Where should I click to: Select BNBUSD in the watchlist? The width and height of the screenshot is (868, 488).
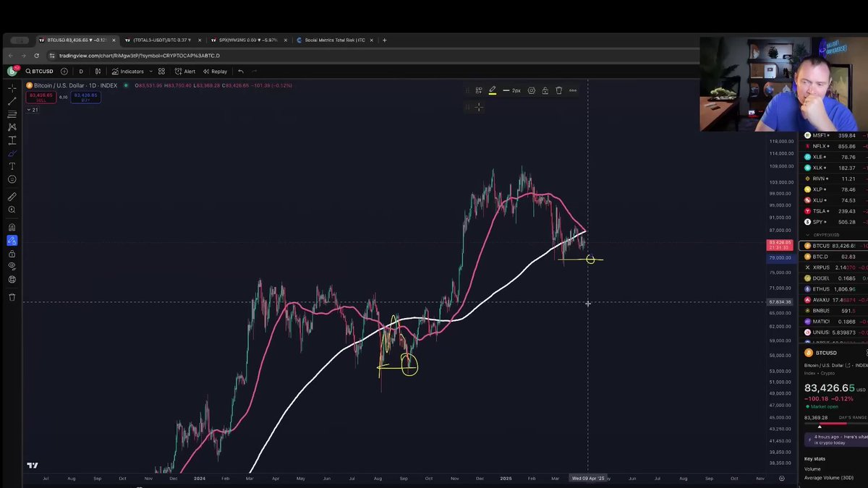(x=834, y=311)
